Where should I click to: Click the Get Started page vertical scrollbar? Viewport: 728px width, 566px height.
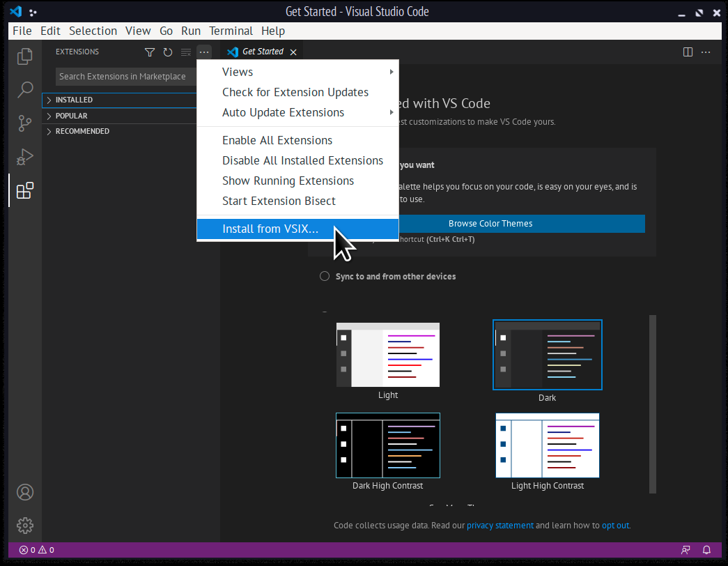(652, 404)
